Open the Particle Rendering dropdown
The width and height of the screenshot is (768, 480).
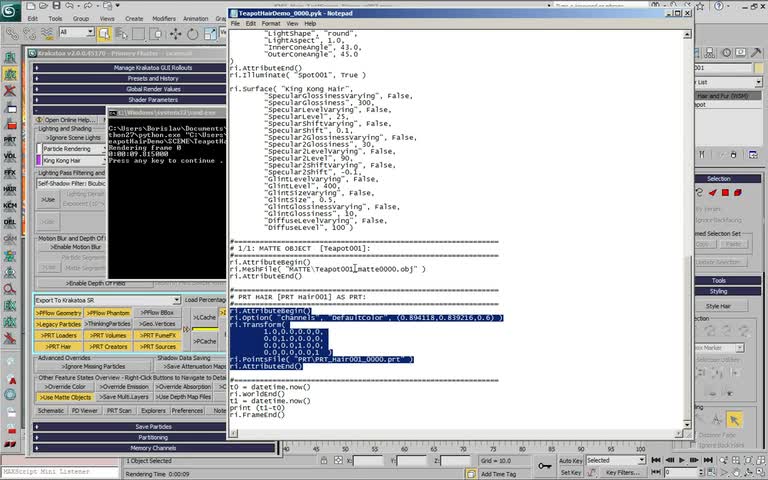pyautogui.click(x=73, y=148)
